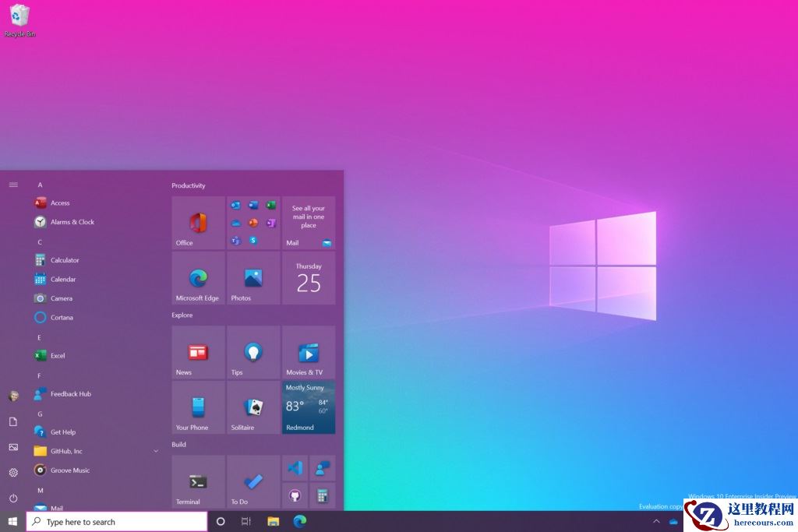798x532 pixels.
Task: Click the taskbar search box
Action: point(117,521)
